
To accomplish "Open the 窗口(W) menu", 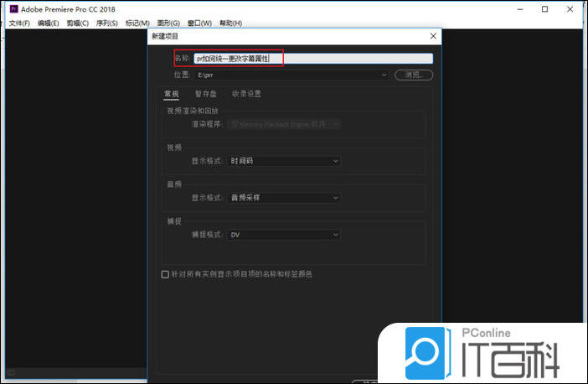I will (199, 23).
